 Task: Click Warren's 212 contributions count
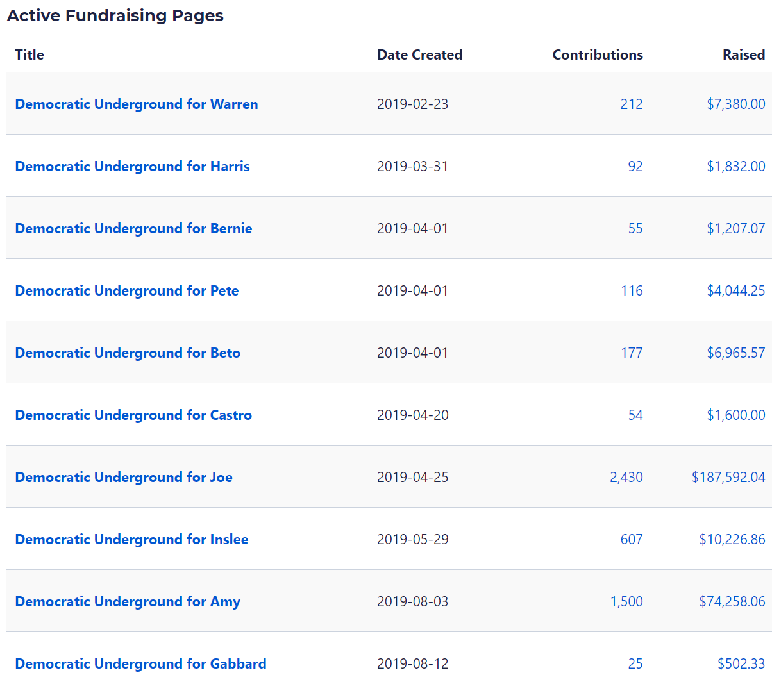632,104
